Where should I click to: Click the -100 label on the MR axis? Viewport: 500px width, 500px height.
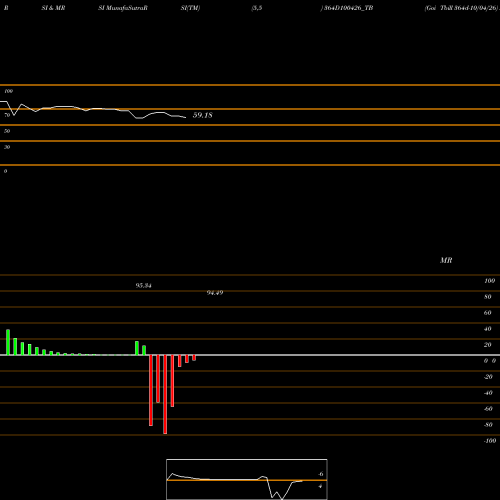(490, 441)
